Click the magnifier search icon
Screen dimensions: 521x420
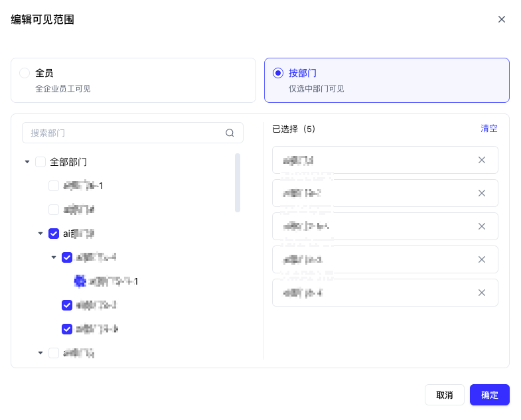[230, 133]
